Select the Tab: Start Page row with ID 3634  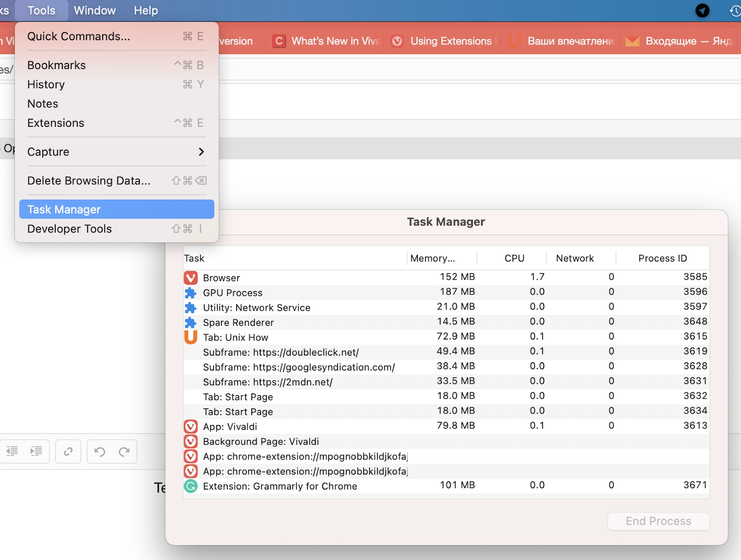pos(446,412)
